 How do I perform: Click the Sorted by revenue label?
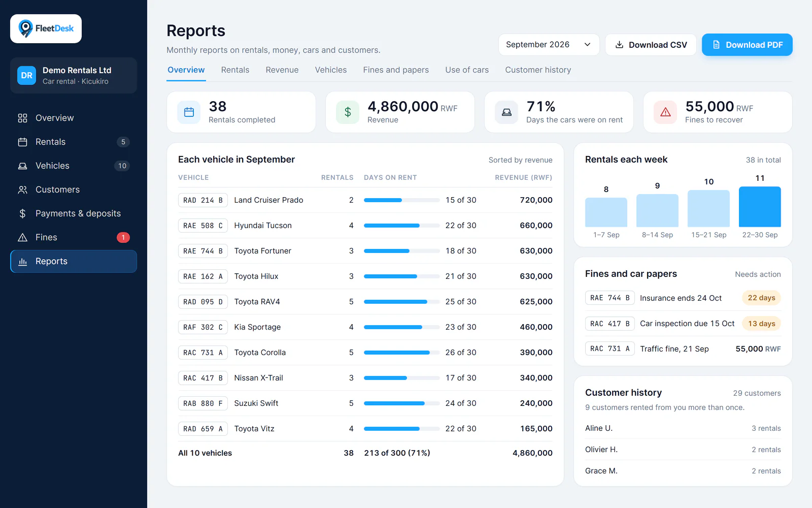click(520, 160)
